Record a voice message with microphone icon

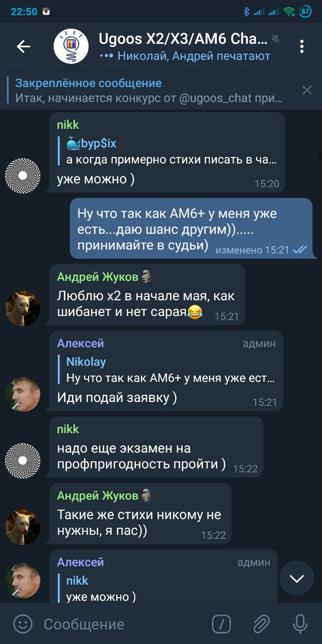(x=300, y=624)
